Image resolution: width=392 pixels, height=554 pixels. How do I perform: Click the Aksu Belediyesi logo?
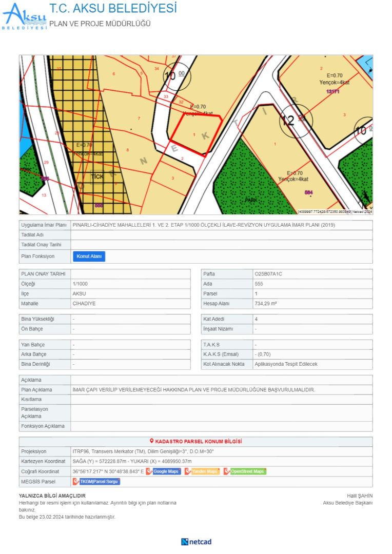tap(24, 16)
